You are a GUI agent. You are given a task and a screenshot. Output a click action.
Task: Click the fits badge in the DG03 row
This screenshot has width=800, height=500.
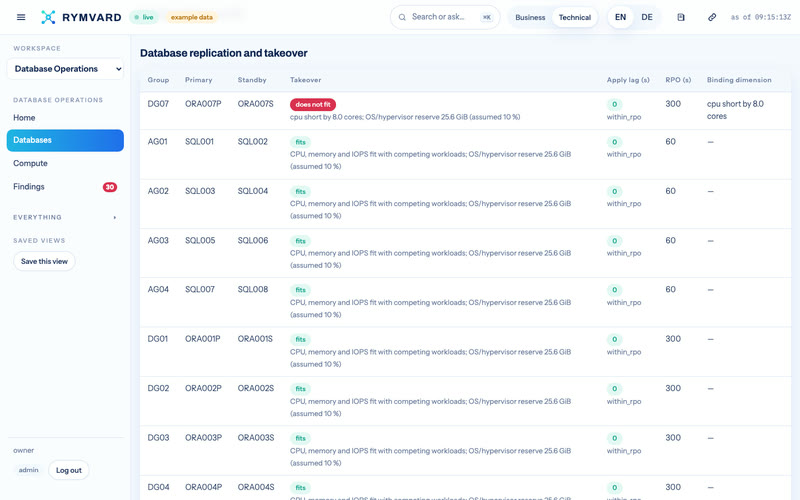point(301,439)
